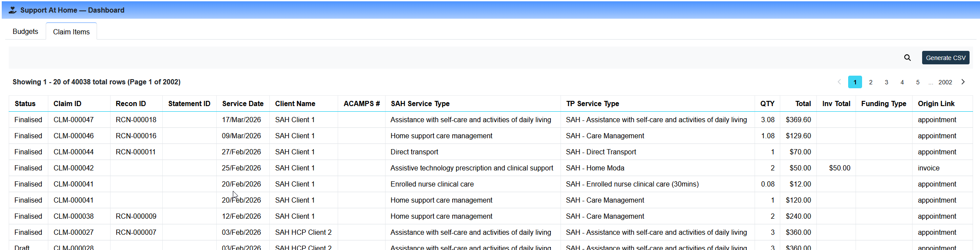
Task: Go to next page using right chevron
Action: click(x=963, y=82)
